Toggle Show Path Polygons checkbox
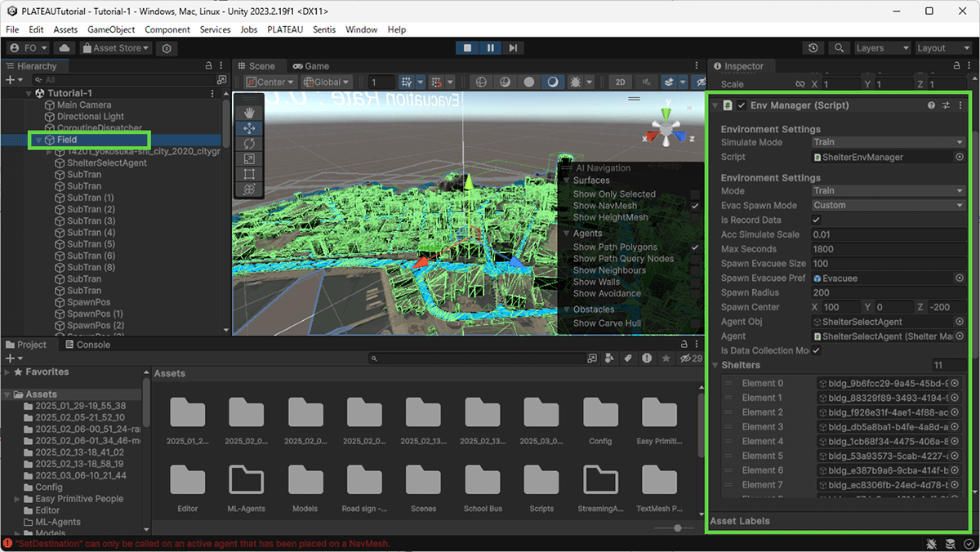The height and width of the screenshot is (552, 980). [695, 247]
